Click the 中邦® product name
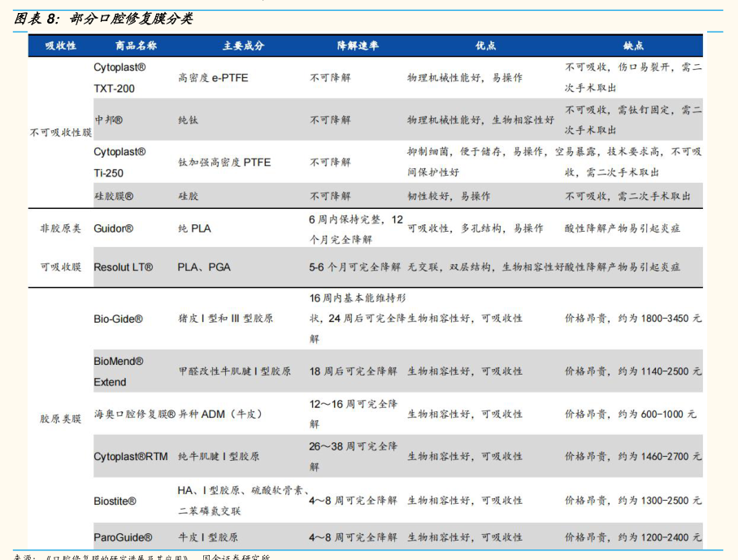The width and height of the screenshot is (738, 560). [108, 119]
